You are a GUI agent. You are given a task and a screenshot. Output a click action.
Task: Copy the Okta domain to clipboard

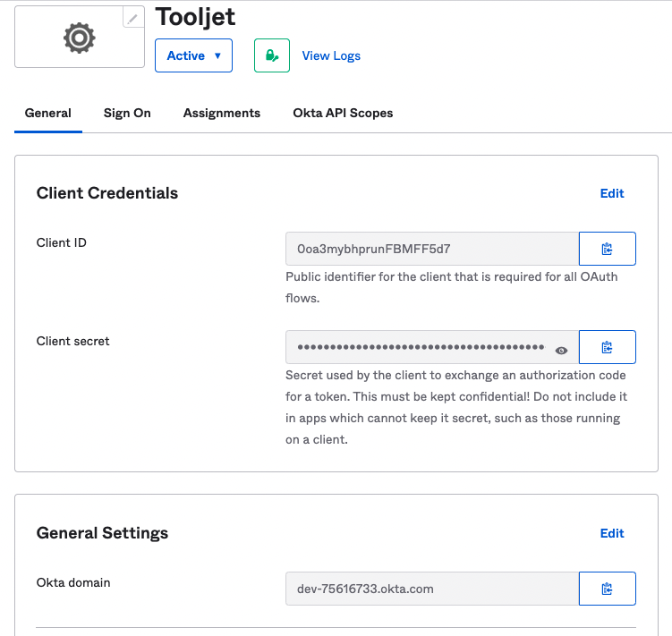pos(607,589)
